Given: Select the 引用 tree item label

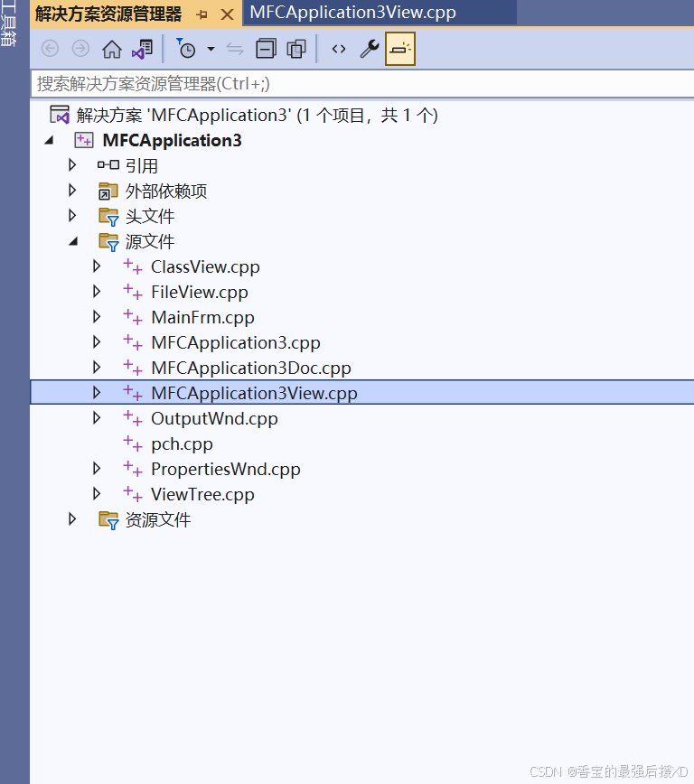Looking at the screenshot, I should pyautogui.click(x=142, y=166).
